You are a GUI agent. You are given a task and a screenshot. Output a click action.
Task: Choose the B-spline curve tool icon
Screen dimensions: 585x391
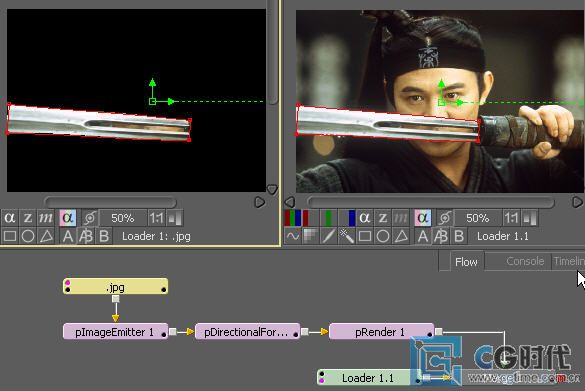pos(293,237)
